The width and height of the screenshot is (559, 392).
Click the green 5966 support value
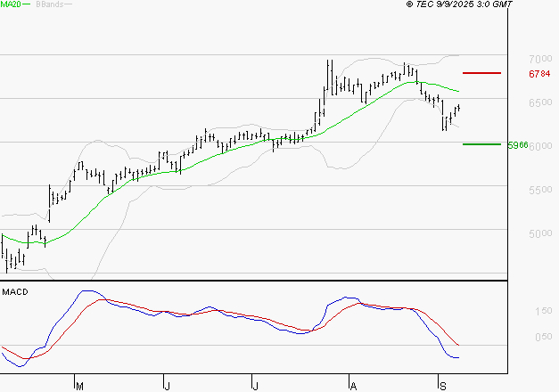point(518,144)
